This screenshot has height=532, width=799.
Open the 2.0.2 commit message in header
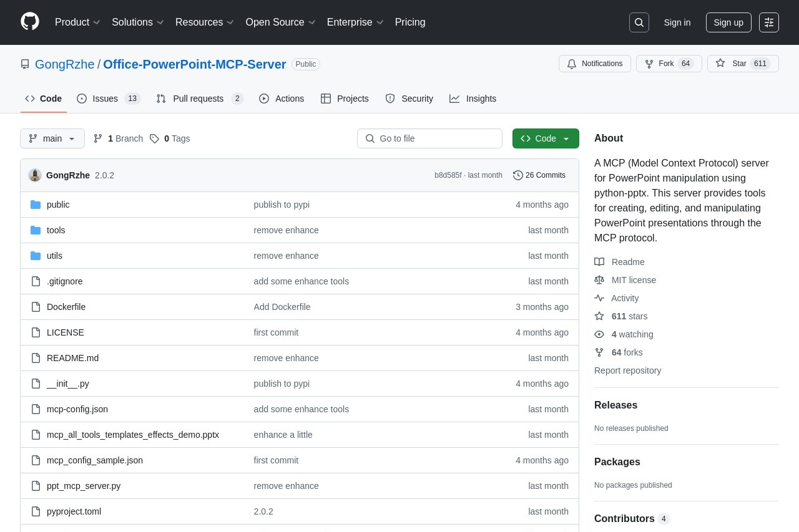click(x=104, y=175)
